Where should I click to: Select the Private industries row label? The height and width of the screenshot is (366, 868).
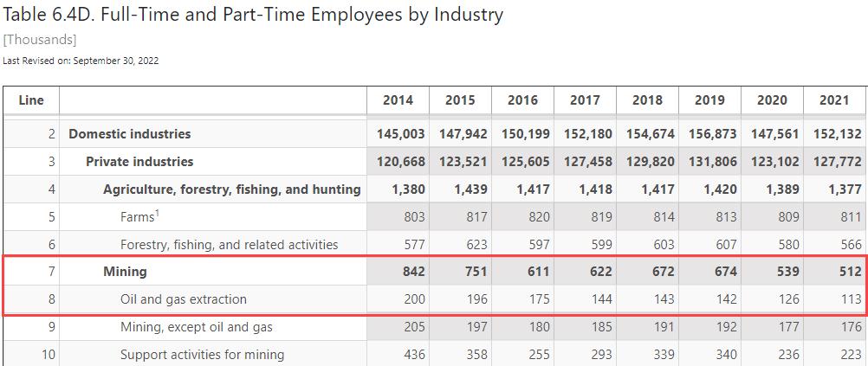coord(139,161)
